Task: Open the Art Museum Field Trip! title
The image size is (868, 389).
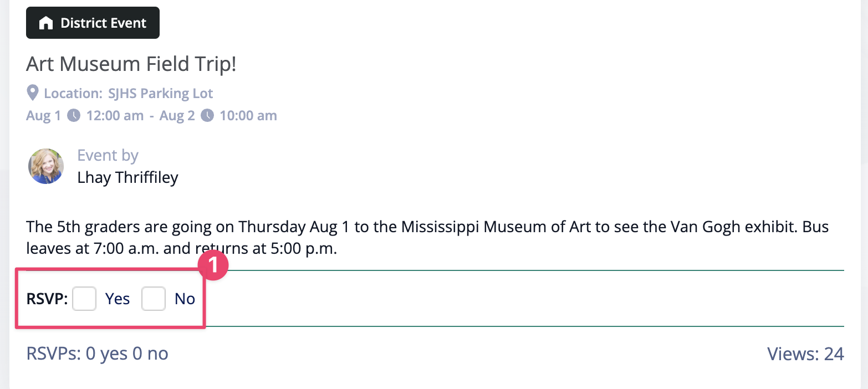Action: (131, 65)
